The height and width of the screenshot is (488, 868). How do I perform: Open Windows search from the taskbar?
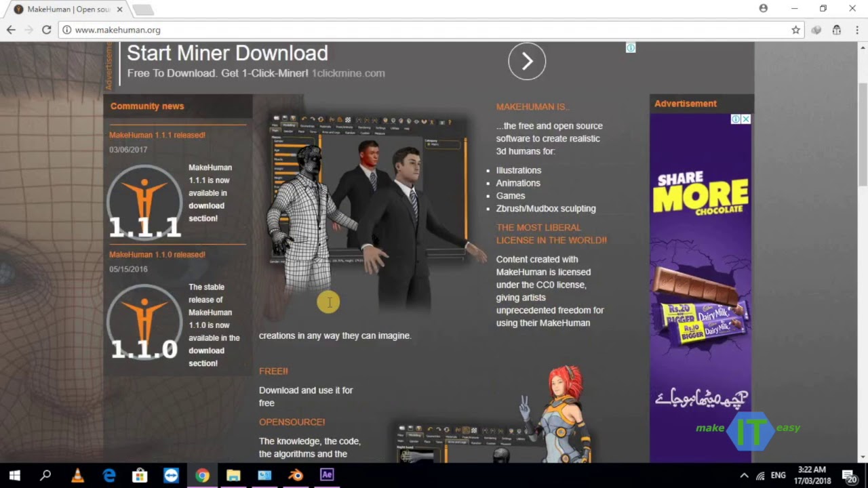(x=45, y=475)
